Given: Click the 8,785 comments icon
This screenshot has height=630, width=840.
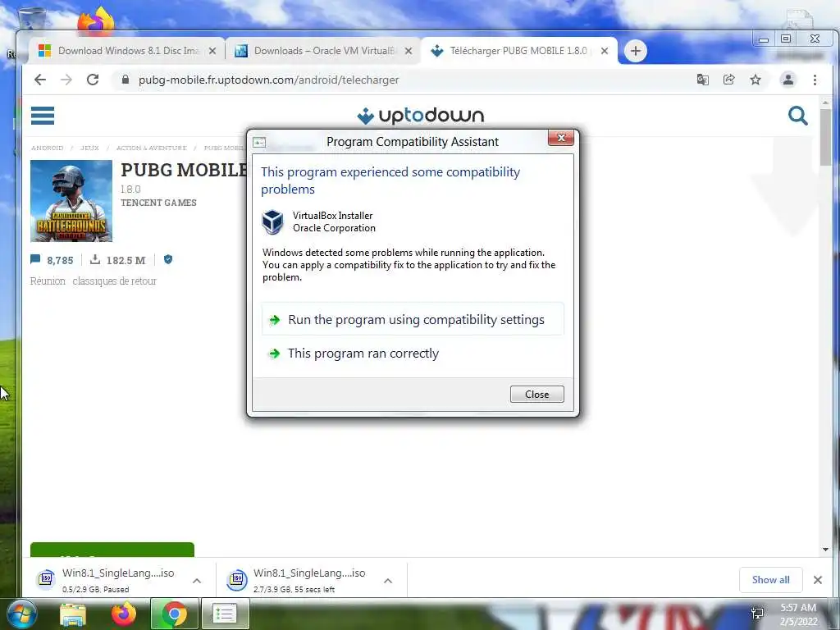Looking at the screenshot, I should tap(35, 260).
